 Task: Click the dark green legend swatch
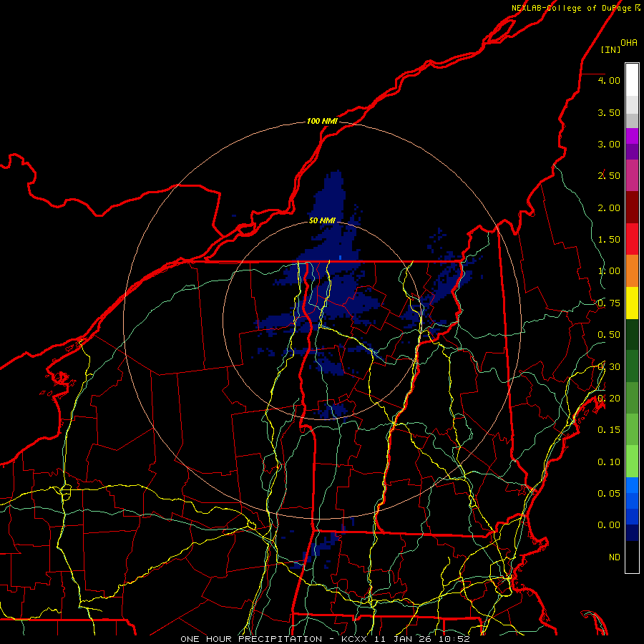632,335
